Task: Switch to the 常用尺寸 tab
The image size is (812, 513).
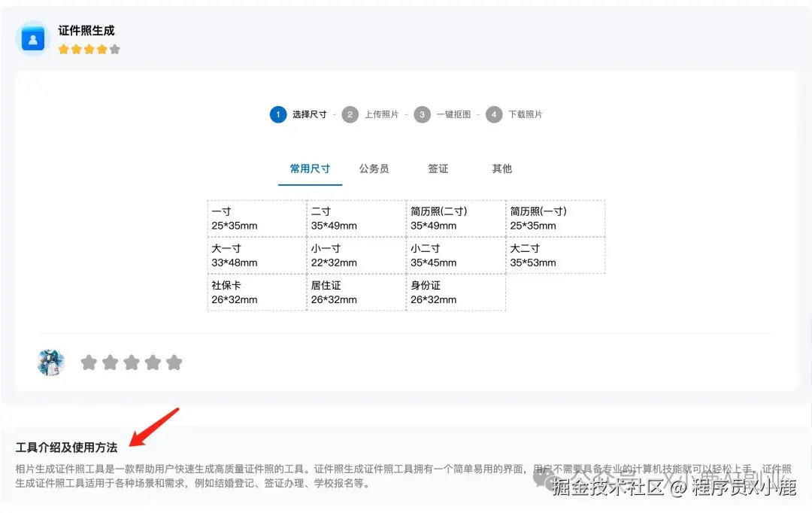Action: 309,168
